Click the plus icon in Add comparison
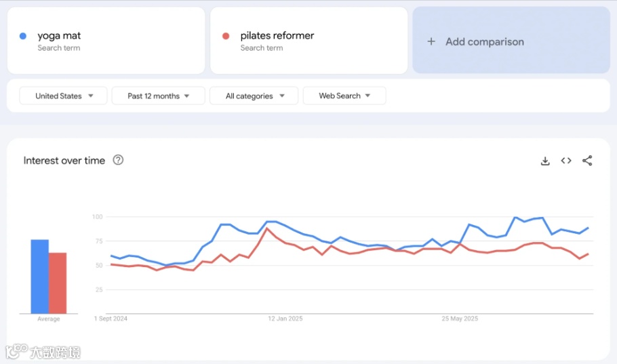Screen dimensions: 617x364 pyautogui.click(x=431, y=41)
